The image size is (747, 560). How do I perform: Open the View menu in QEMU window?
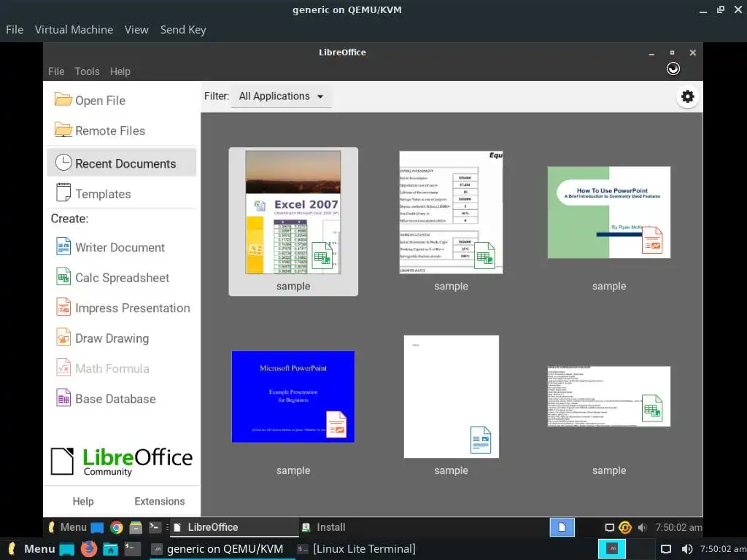tap(136, 29)
